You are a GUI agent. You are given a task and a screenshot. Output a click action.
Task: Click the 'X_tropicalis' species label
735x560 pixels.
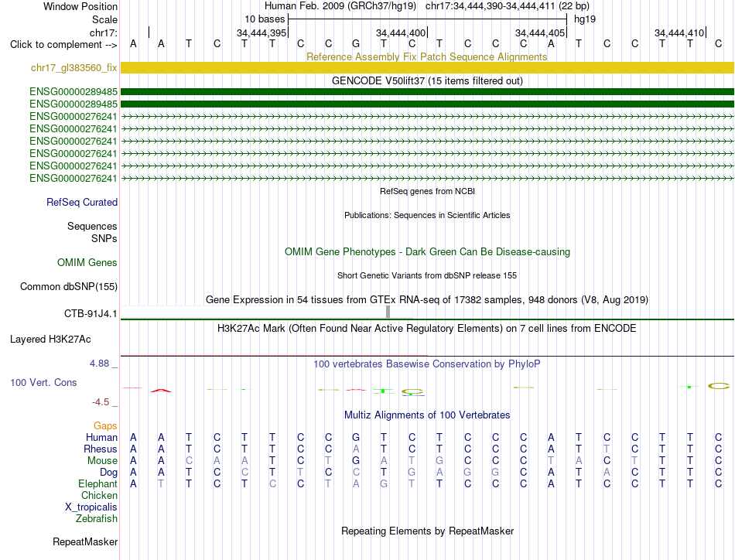pos(91,507)
